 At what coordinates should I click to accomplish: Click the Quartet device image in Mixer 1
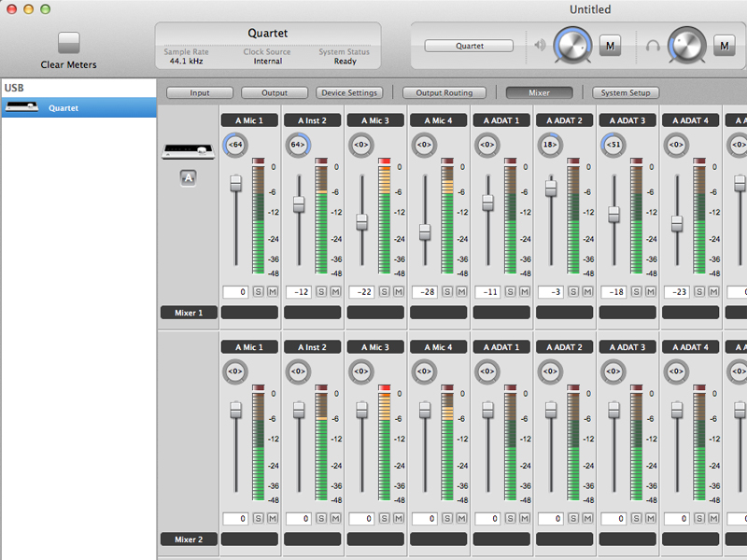[189, 151]
